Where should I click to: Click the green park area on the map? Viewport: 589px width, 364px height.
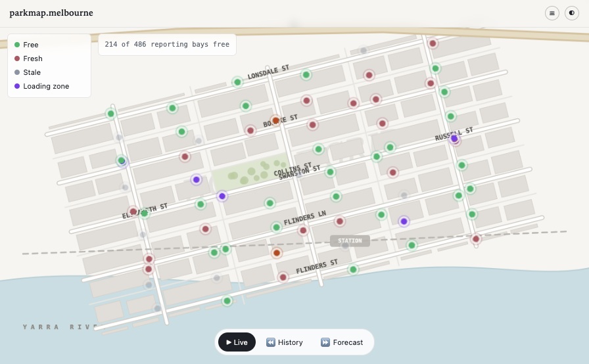tap(251, 172)
